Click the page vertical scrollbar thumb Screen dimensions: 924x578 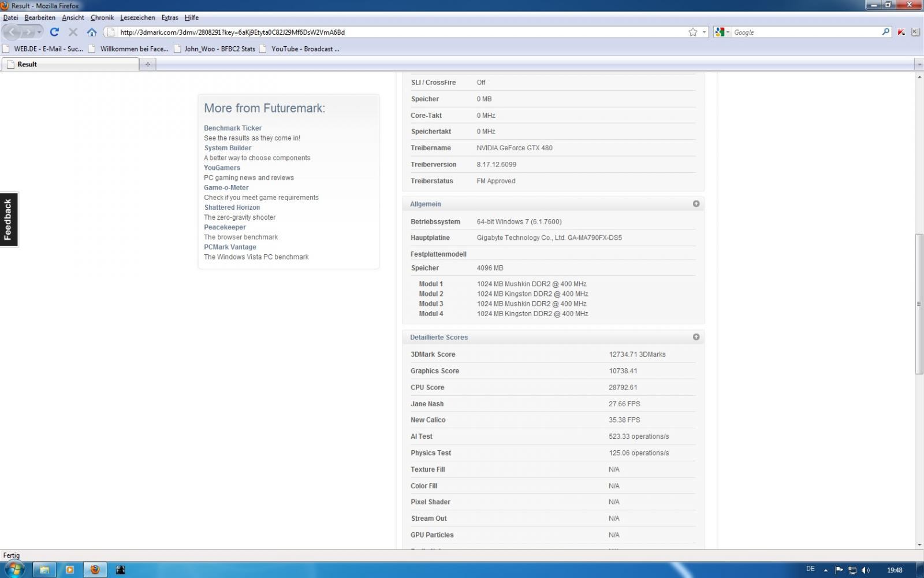[919, 304]
